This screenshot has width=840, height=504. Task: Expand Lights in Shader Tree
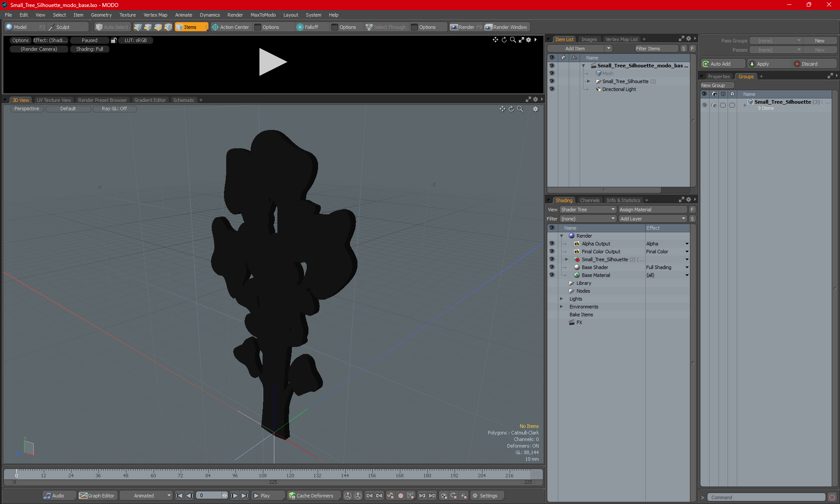561,299
